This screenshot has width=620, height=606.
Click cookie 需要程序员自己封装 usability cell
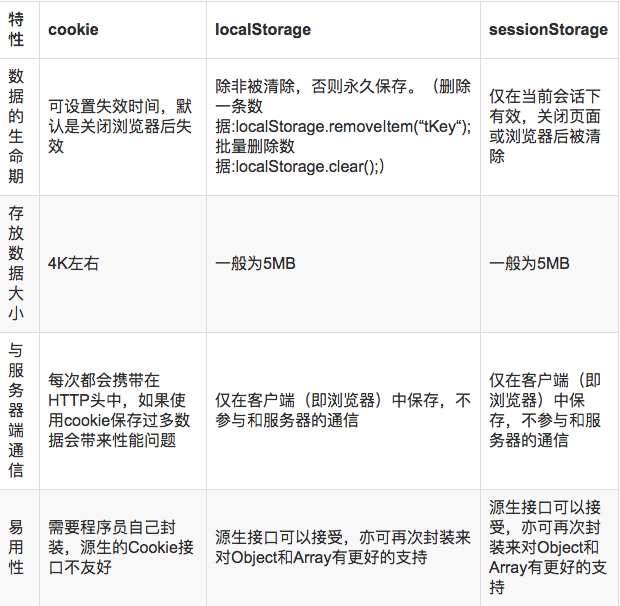click(121, 547)
